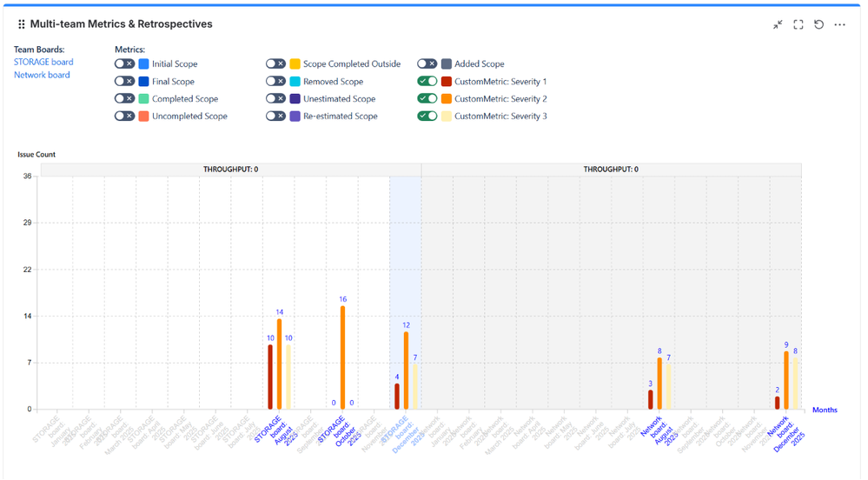This screenshot has height=480, width=868.
Task: Click the Initial Scope blue color swatch
Action: point(143,63)
